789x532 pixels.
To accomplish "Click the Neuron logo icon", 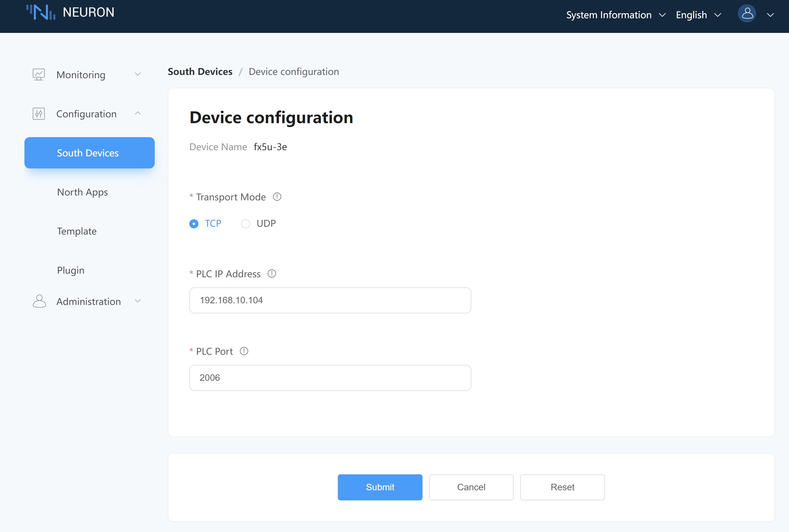I will [41, 13].
